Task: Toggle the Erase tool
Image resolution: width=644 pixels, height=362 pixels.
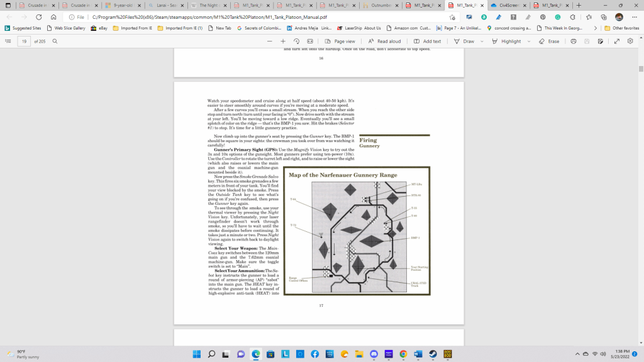Action: pos(548,41)
